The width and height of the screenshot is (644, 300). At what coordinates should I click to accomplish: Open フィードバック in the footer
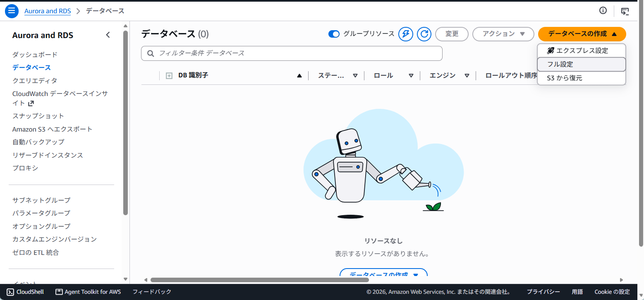[x=152, y=292]
